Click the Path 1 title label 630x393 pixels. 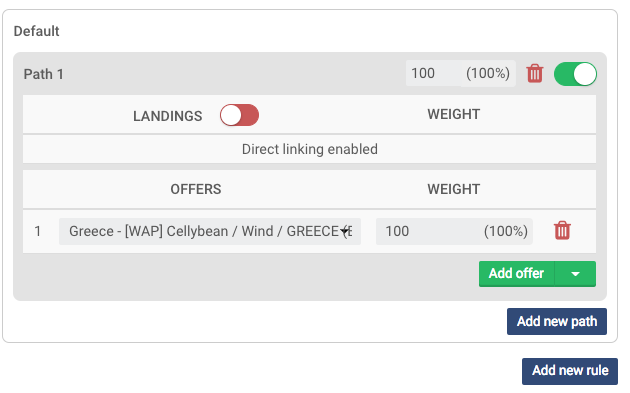click(43, 74)
